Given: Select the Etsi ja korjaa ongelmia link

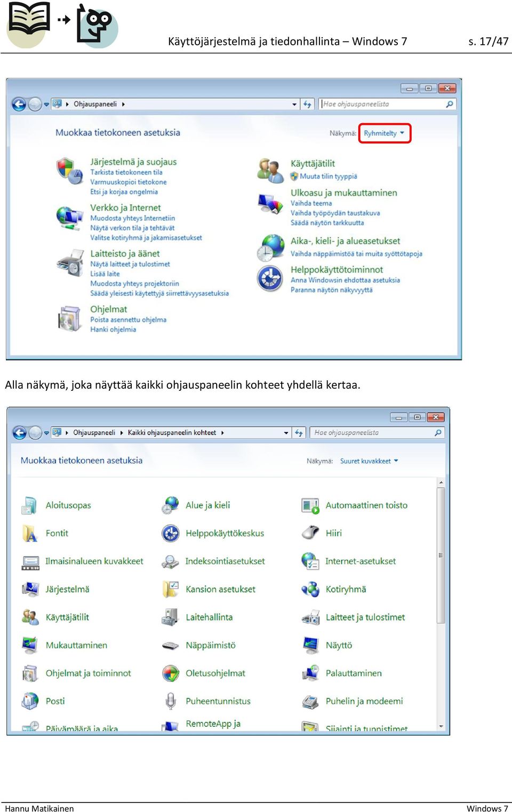Looking at the screenshot, I should click(124, 192).
